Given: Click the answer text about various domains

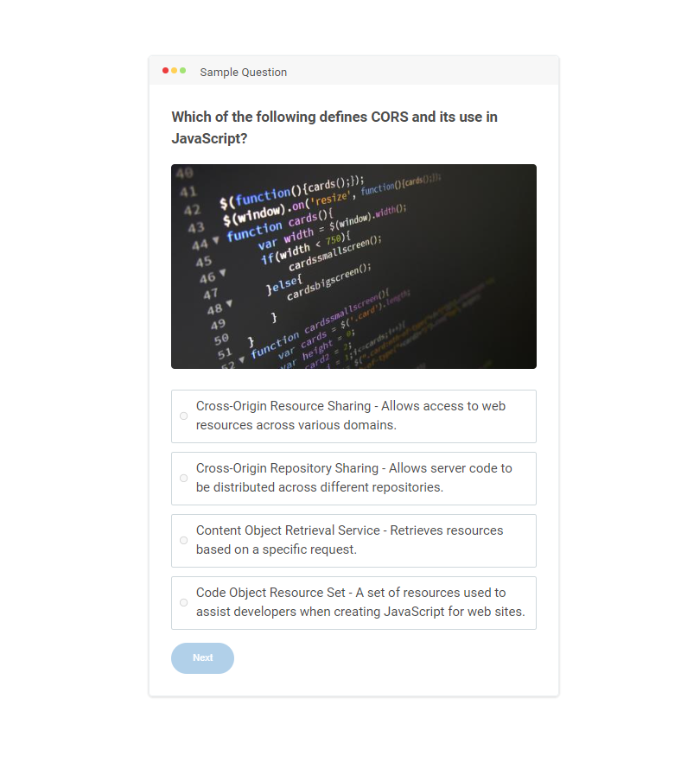Looking at the screenshot, I should (351, 416).
